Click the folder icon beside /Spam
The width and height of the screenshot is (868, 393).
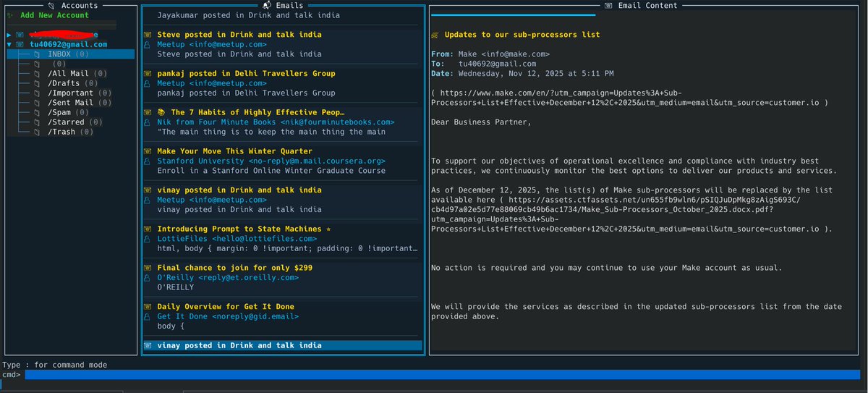pos(36,112)
